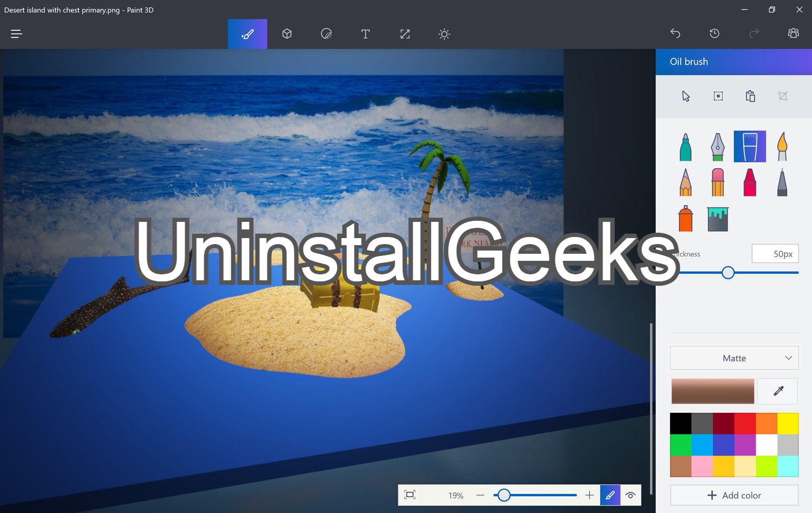Open the hamburger Expand menu
812x513 pixels.
coord(16,34)
